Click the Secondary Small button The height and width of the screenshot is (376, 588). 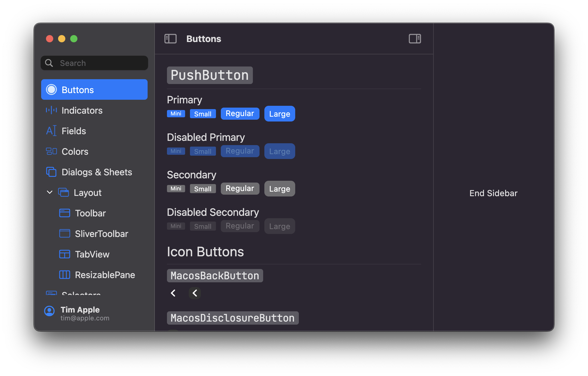[x=203, y=189]
